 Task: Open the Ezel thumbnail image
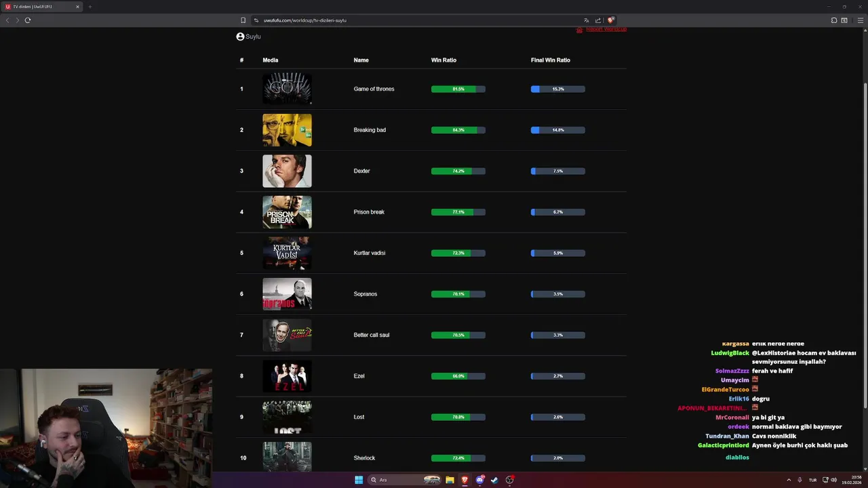click(x=288, y=376)
